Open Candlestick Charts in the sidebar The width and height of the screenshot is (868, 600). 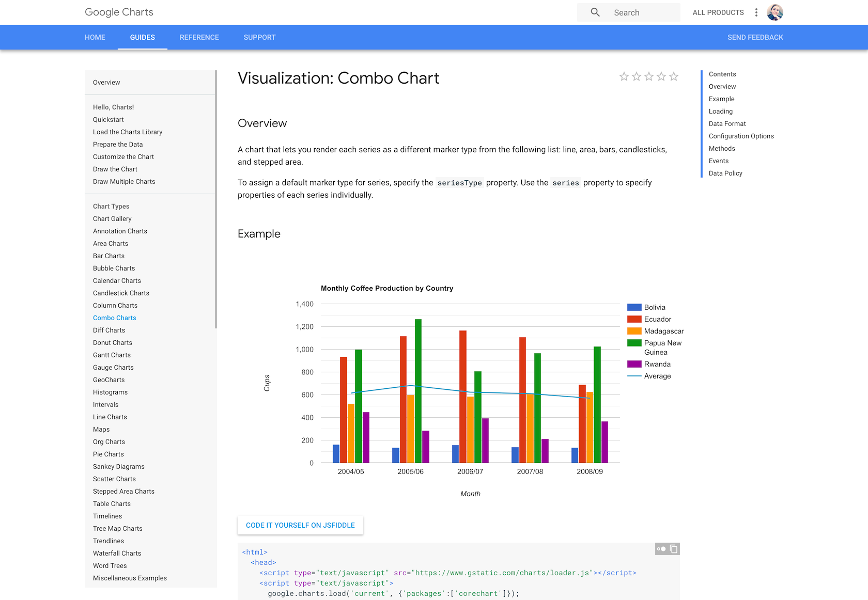(x=121, y=293)
